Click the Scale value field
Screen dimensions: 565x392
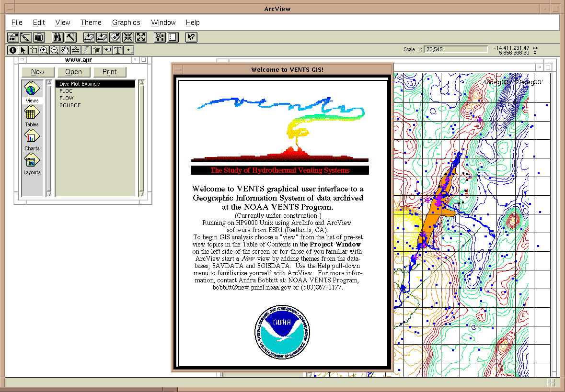coord(455,49)
